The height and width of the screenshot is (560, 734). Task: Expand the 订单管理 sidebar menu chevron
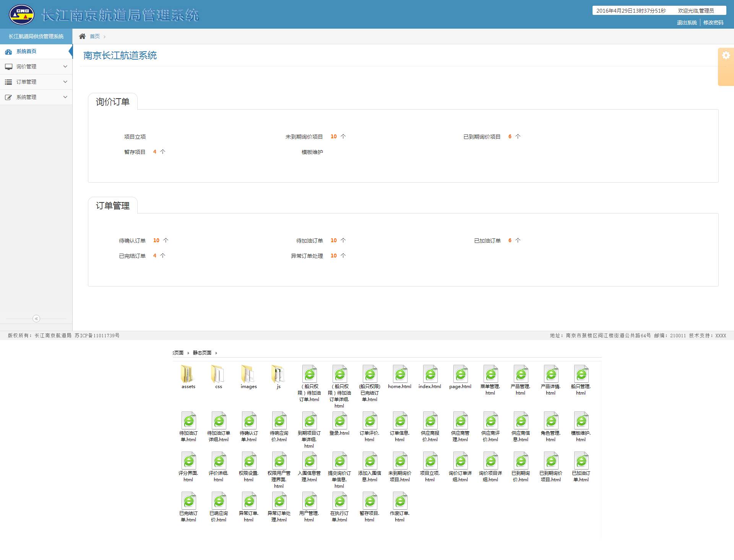65,82
